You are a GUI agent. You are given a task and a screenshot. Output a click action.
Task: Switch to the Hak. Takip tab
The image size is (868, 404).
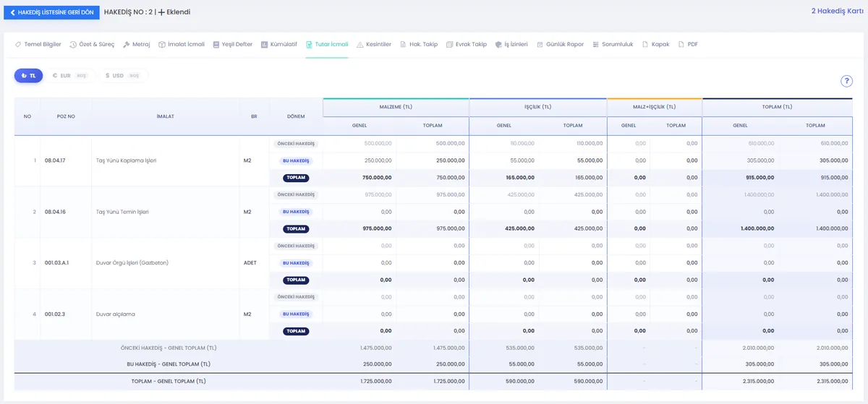pos(419,44)
